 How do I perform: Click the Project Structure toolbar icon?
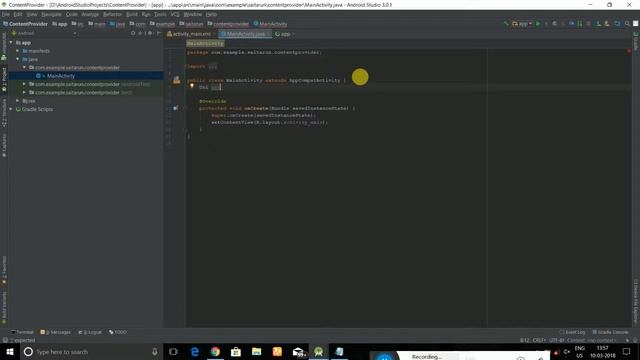617,24
